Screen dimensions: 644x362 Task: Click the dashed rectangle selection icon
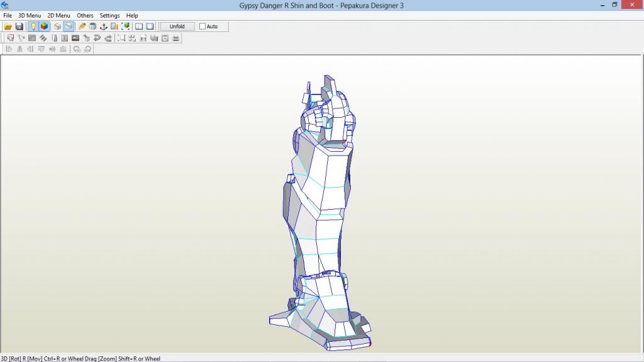(x=121, y=38)
